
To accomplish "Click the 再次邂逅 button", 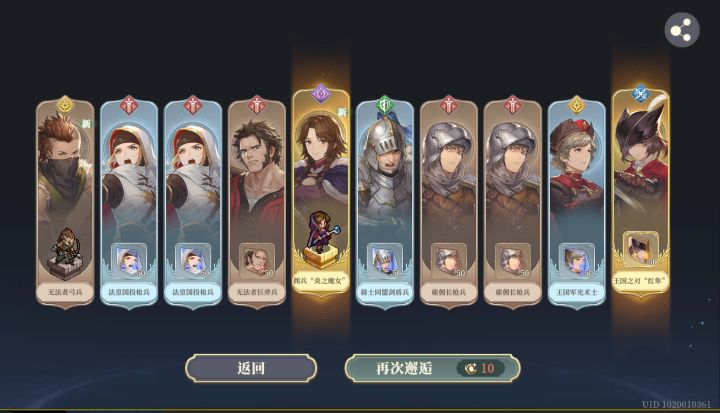I will click(x=432, y=368).
